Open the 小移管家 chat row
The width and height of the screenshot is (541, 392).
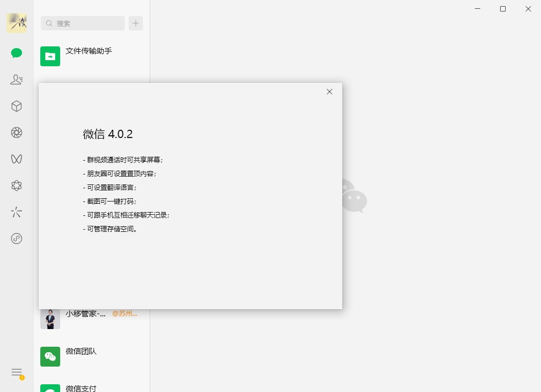92,319
